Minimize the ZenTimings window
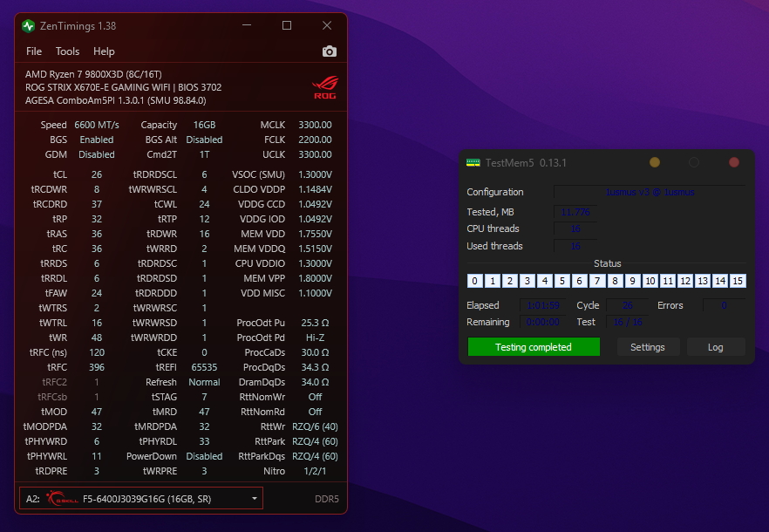 247,25
